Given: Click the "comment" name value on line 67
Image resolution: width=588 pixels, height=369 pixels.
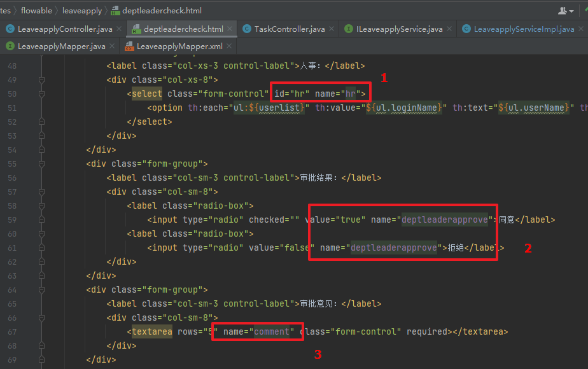Looking at the screenshot, I should [272, 332].
